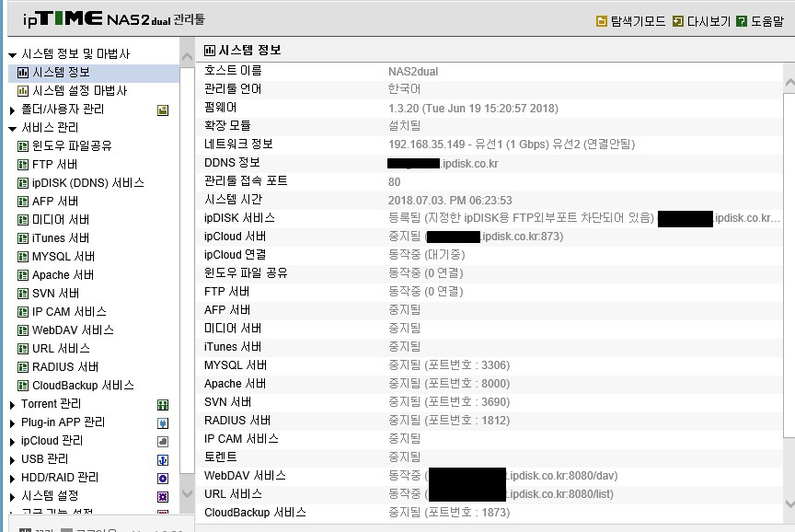Screen dimensions: 795x532
Task: Open ipDISK (DDNS) 서비스 settings
Action: [x=88, y=183]
